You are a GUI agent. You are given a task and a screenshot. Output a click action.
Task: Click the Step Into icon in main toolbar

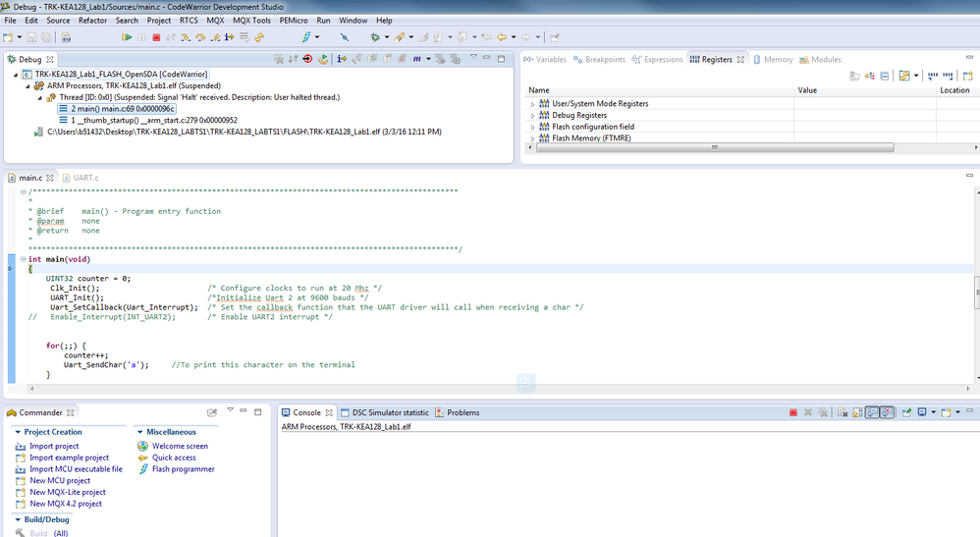coord(186,37)
